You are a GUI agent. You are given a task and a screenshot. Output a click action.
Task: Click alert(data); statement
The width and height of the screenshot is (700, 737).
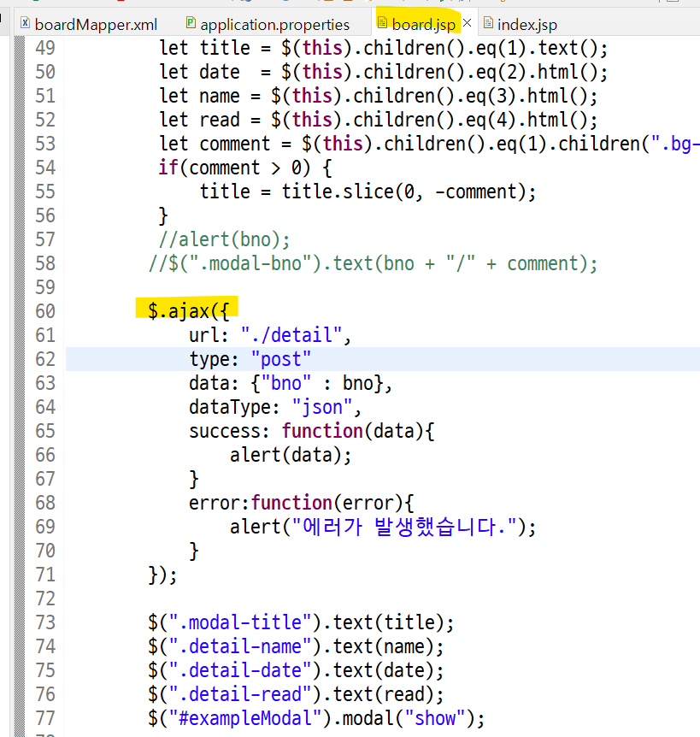291,456
